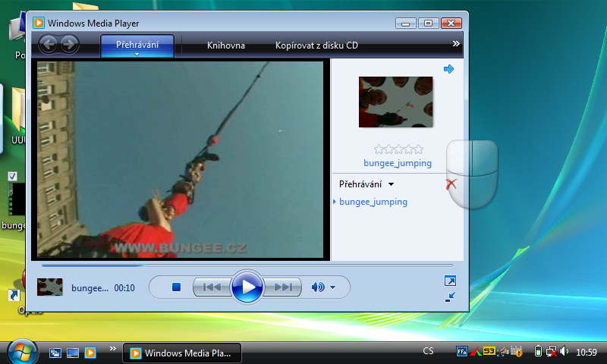Seek using the playback progress bar
607x364 pixels.
(x=247, y=265)
